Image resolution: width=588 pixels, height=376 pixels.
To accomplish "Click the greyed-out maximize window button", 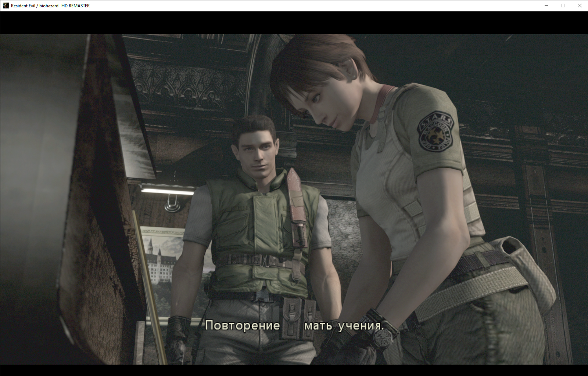I will (x=563, y=6).
